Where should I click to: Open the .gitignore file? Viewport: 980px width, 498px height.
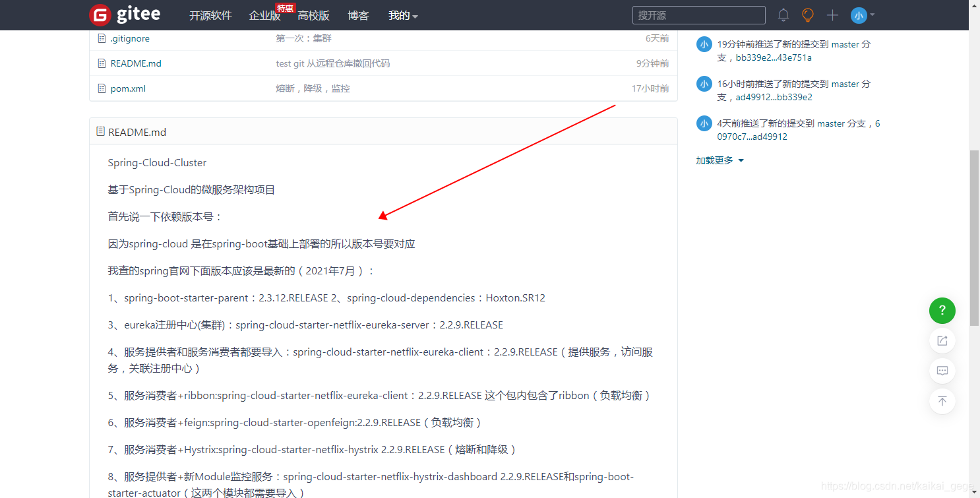pos(129,38)
